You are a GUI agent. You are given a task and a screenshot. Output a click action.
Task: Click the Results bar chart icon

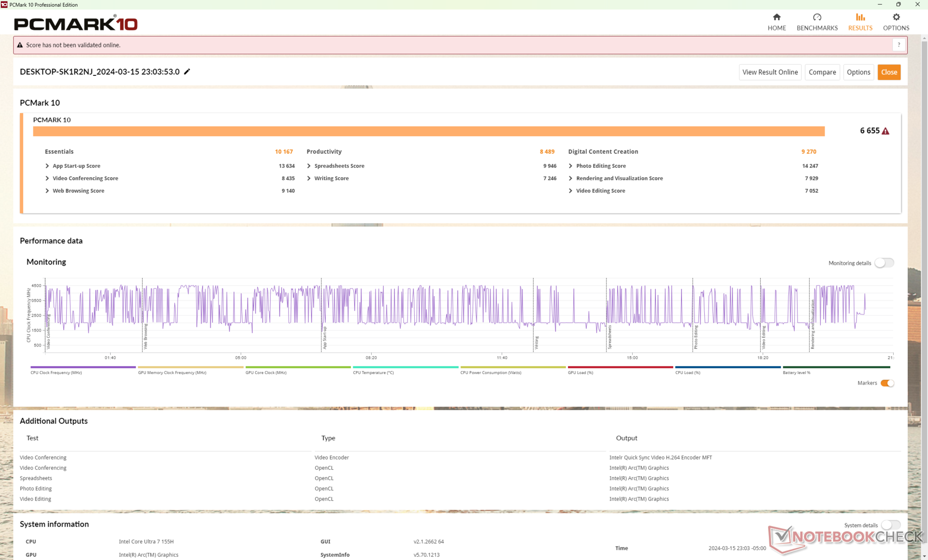pyautogui.click(x=860, y=17)
